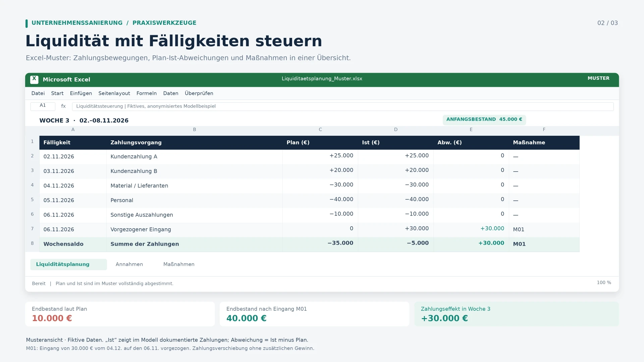The width and height of the screenshot is (644, 362).
Task: Click the Zahlungsvorgang header cell
Action: (x=195, y=142)
